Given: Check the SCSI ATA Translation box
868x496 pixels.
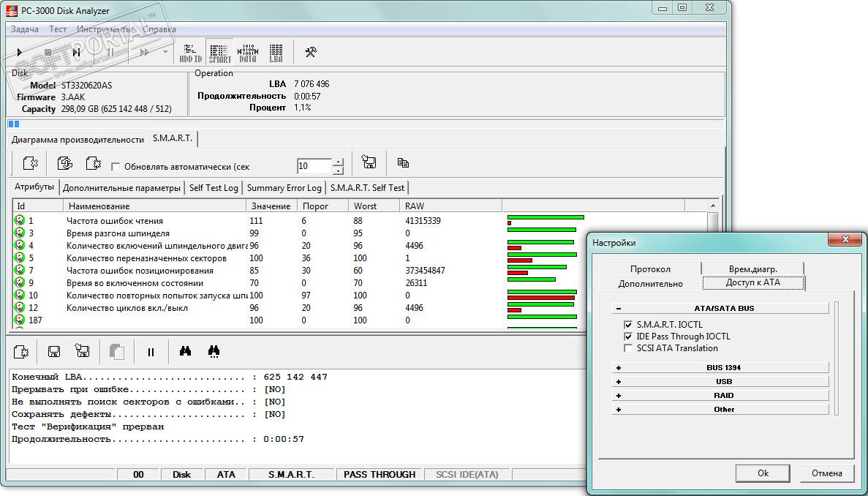Looking at the screenshot, I should coord(628,348).
